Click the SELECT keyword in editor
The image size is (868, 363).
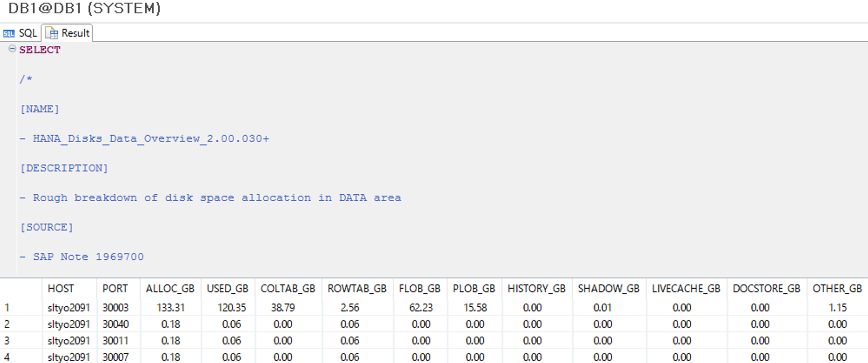click(40, 50)
